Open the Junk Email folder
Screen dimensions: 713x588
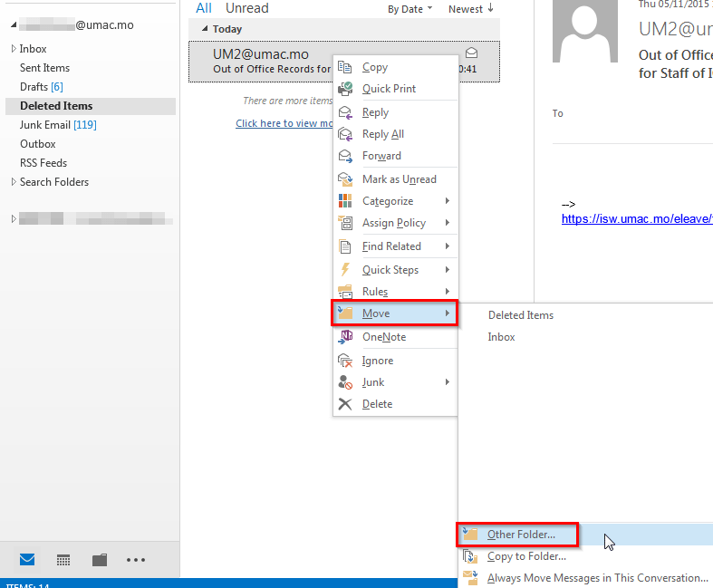click(x=44, y=125)
